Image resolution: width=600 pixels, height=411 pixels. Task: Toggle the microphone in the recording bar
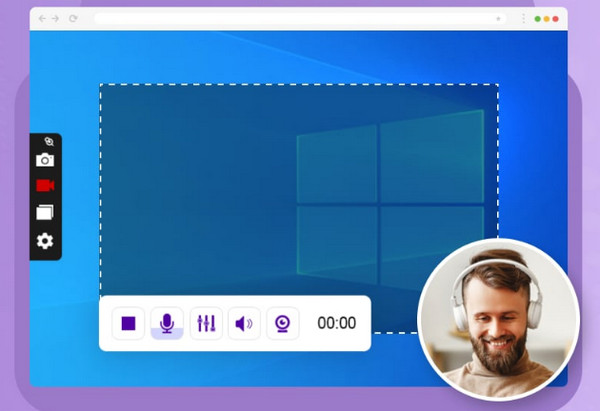(x=167, y=323)
